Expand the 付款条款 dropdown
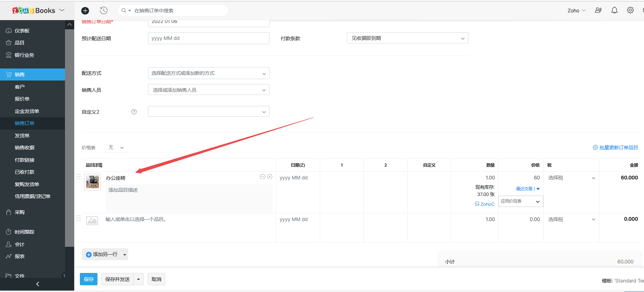This screenshot has height=292, width=644. point(407,38)
